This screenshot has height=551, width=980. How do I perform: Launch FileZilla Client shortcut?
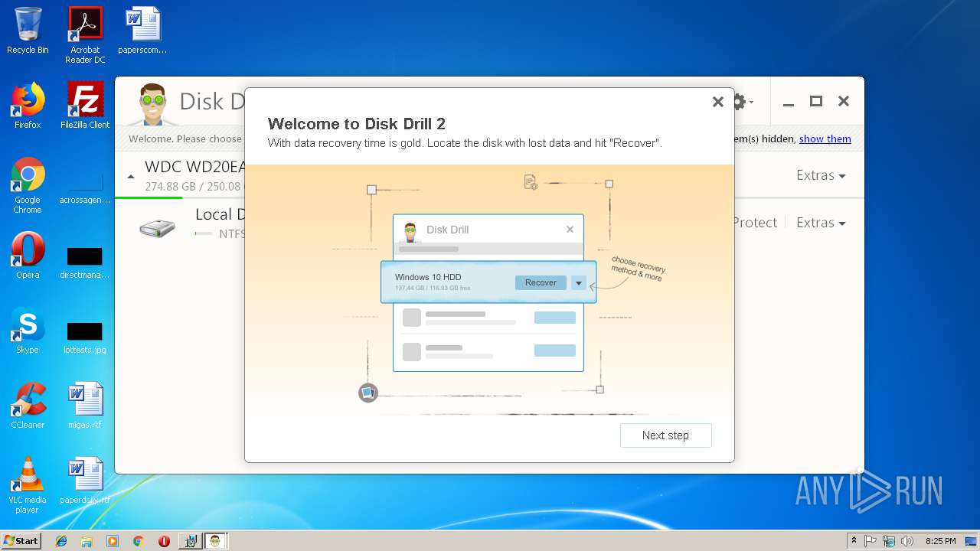point(85,106)
